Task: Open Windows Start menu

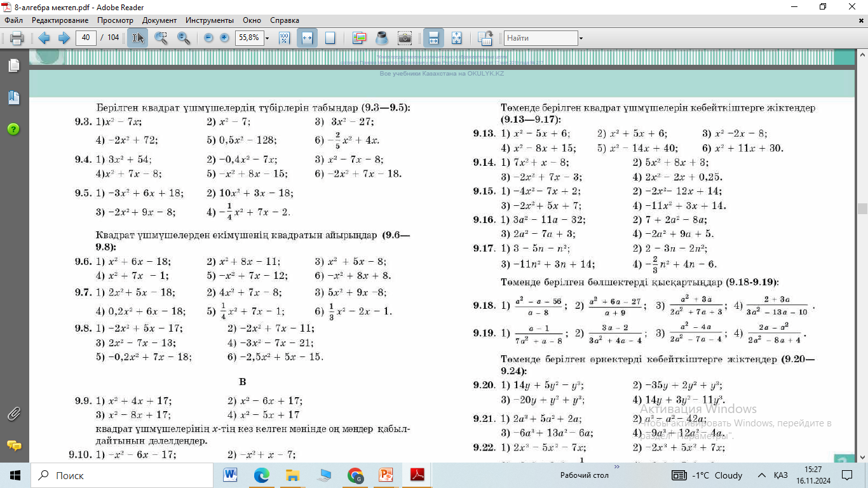Action: point(15,475)
